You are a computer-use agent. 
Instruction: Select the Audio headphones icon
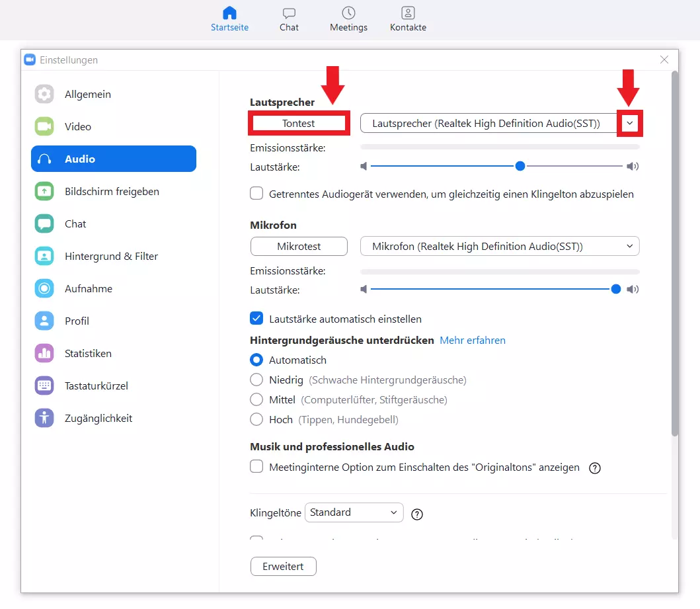click(44, 159)
